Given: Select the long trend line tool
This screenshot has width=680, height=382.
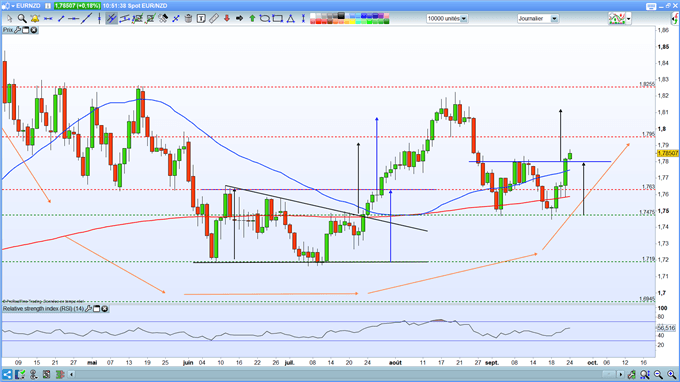Looking at the screenshot, I should click(x=86, y=19).
